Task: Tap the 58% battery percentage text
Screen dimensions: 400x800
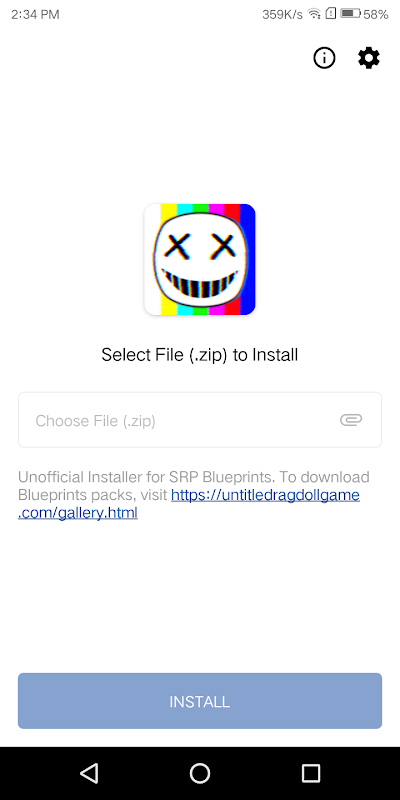Action: (376, 14)
